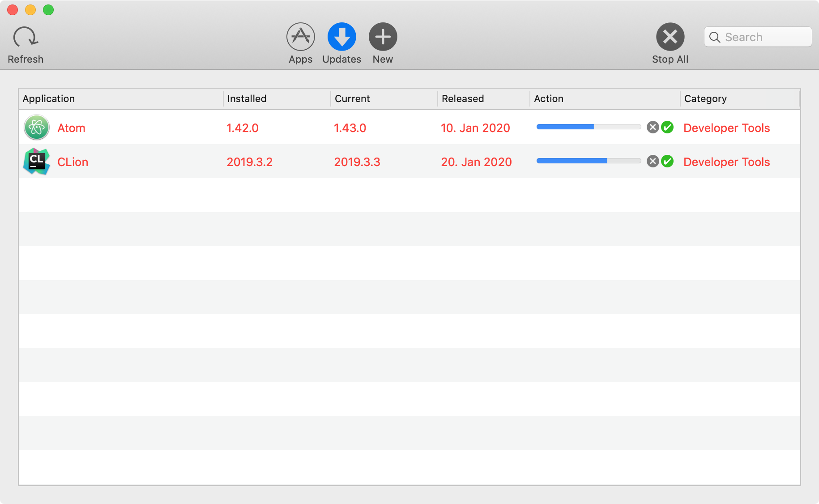
Task: Sort by the Application column header
Action: [x=121, y=98]
